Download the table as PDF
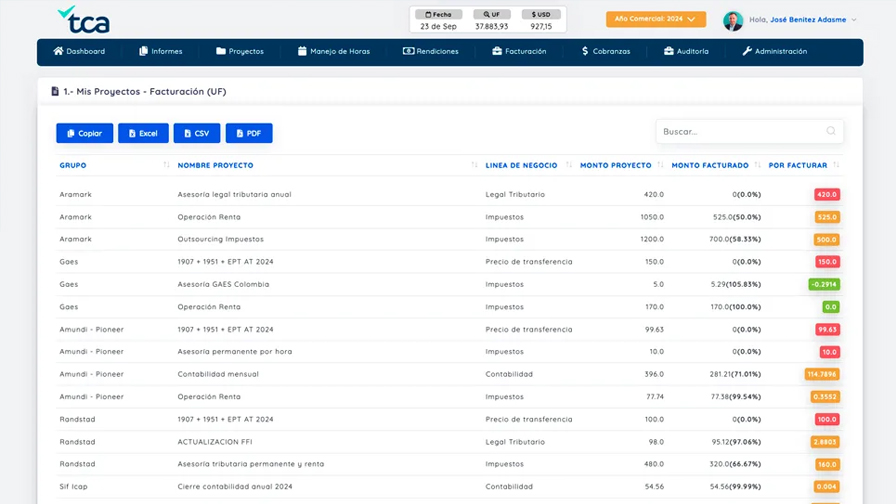Screen dimensions: 896x504 (249, 133)
